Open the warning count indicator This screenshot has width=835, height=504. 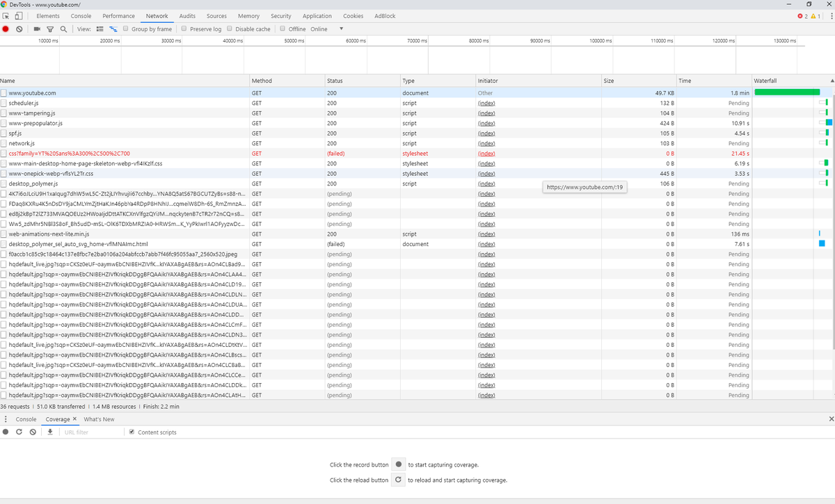tap(816, 16)
